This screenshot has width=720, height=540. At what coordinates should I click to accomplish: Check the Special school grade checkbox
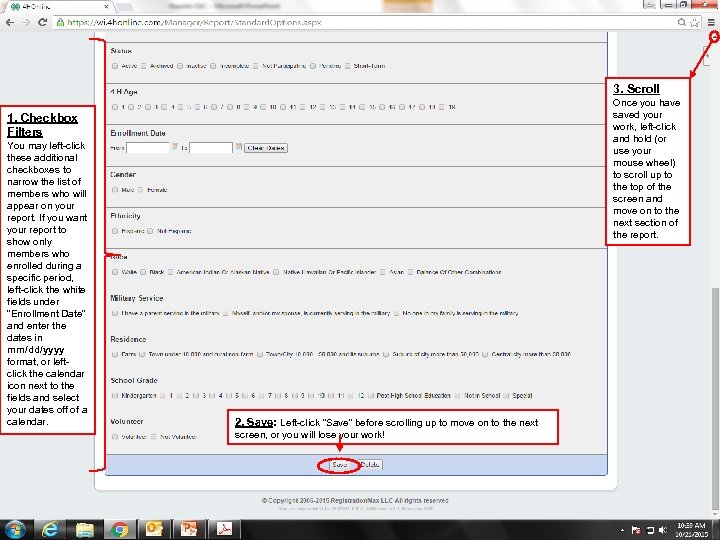tap(506, 395)
